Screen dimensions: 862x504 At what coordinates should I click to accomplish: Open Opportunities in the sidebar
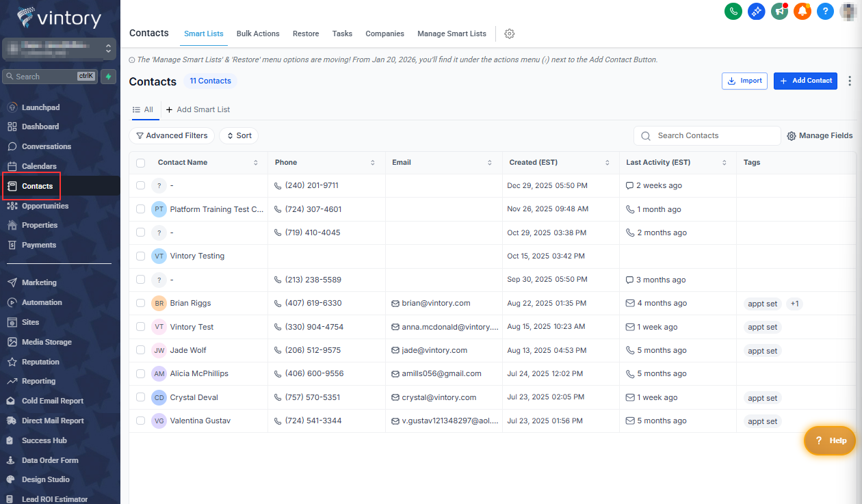[x=45, y=206]
